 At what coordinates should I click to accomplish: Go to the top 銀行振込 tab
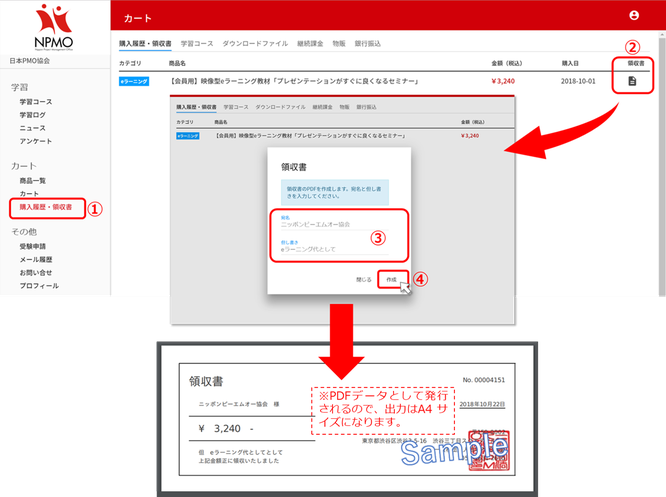[368, 43]
